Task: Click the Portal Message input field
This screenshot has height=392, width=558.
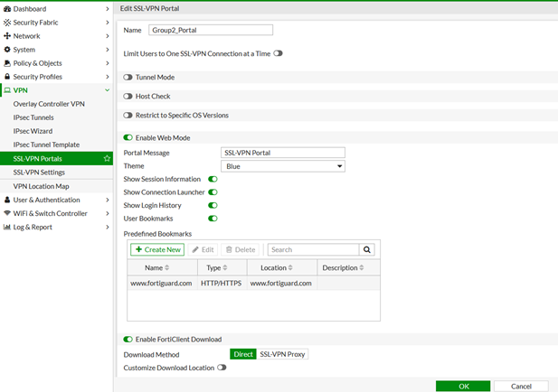Action: click(283, 153)
